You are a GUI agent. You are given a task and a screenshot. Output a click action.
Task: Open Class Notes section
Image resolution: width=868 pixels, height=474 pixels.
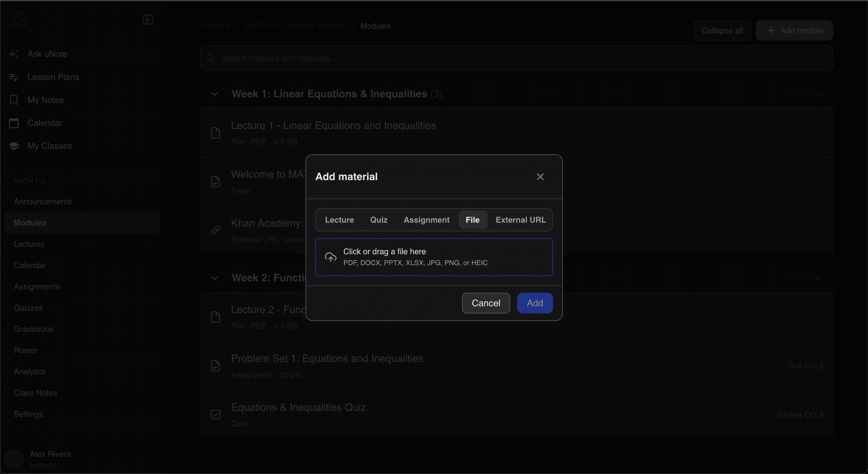click(x=35, y=393)
